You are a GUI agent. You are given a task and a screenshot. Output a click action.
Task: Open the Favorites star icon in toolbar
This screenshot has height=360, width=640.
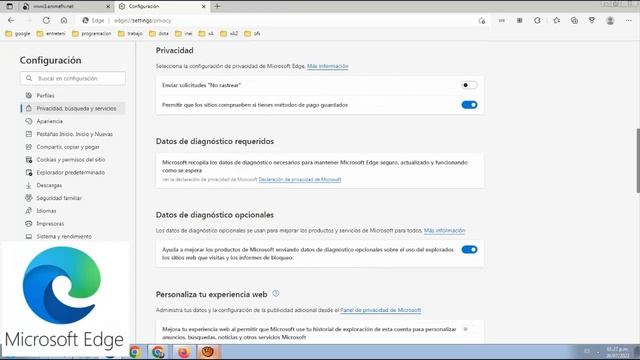(556, 20)
